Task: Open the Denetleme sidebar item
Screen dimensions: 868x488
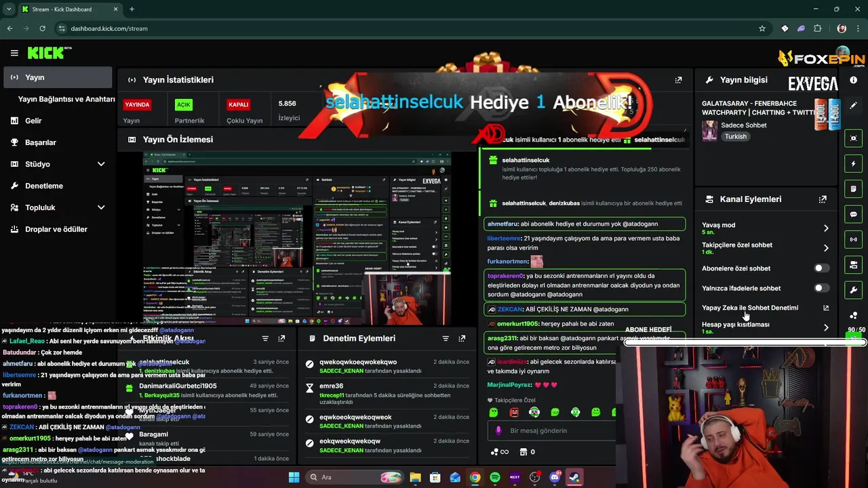Action: coord(58,186)
